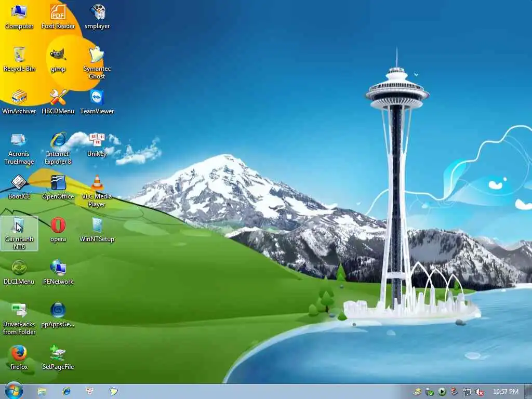
Task: Select the TeamViewer desktop icon
Action: tap(97, 102)
